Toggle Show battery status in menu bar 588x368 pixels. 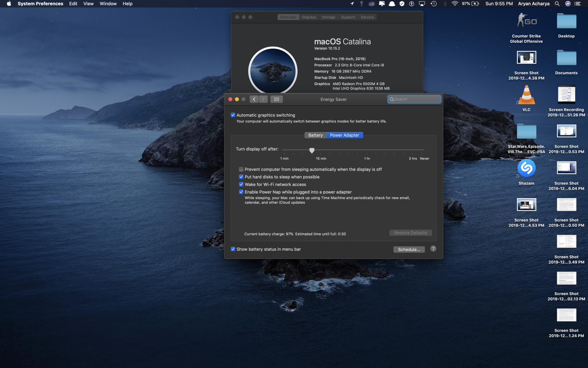(x=233, y=249)
